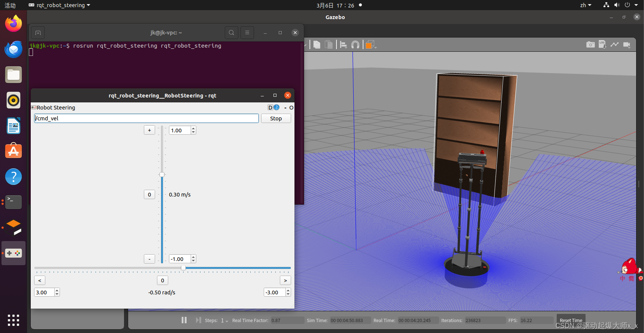Image resolution: width=644 pixels, height=333 pixels.
Task: Reset linear speed with vertical 0 button
Action: (149, 195)
